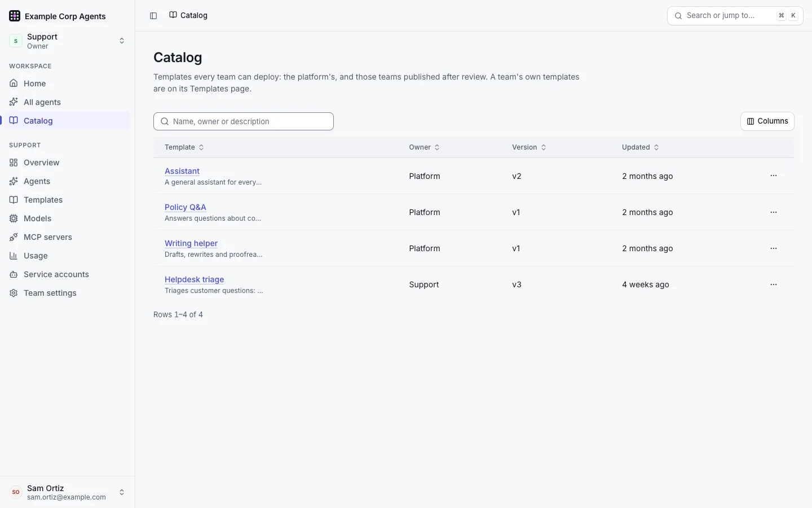The height and width of the screenshot is (508, 812).
Task: Click the '4 weeks ago' updated cell
Action: pos(646,284)
